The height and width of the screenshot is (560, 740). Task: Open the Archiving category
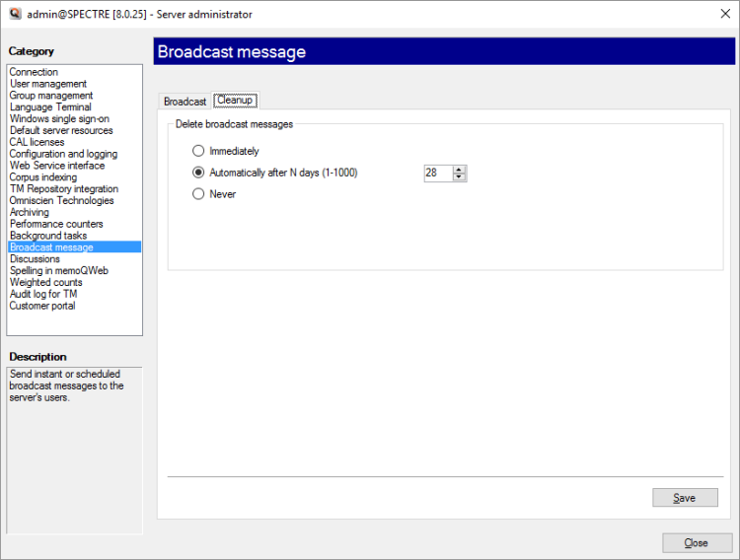pos(29,212)
